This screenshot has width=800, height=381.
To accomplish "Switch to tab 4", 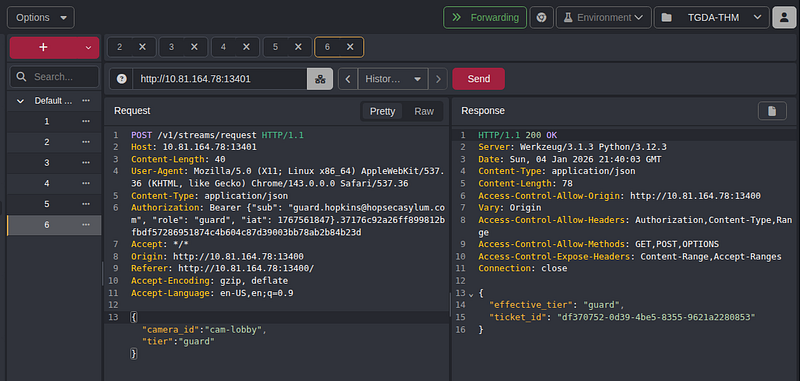I will point(223,47).
